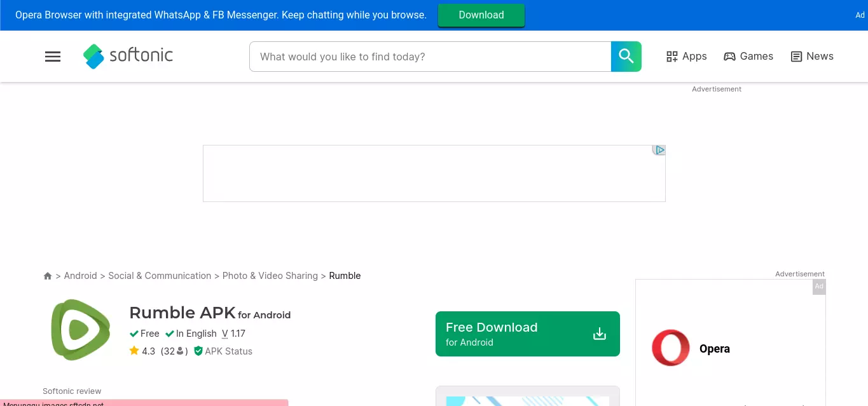
Task: Click the In English label
Action: pos(191,334)
